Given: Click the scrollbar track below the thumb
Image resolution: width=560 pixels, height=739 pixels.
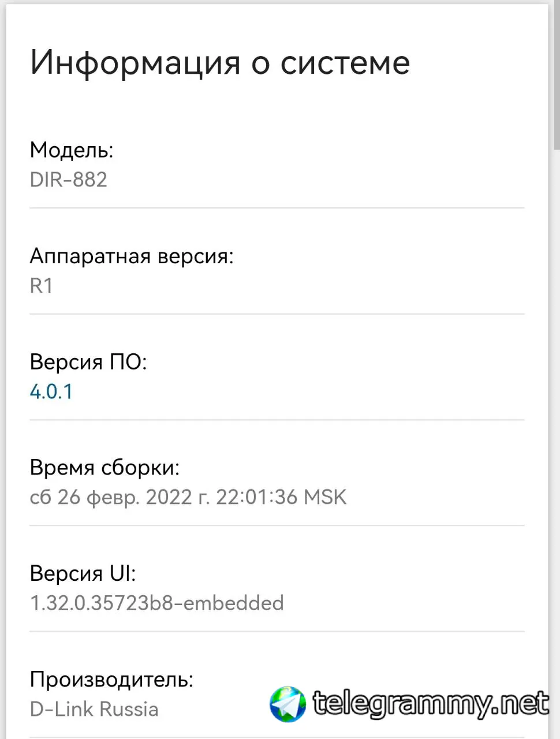Looking at the screenshot, I should (557, 445).
